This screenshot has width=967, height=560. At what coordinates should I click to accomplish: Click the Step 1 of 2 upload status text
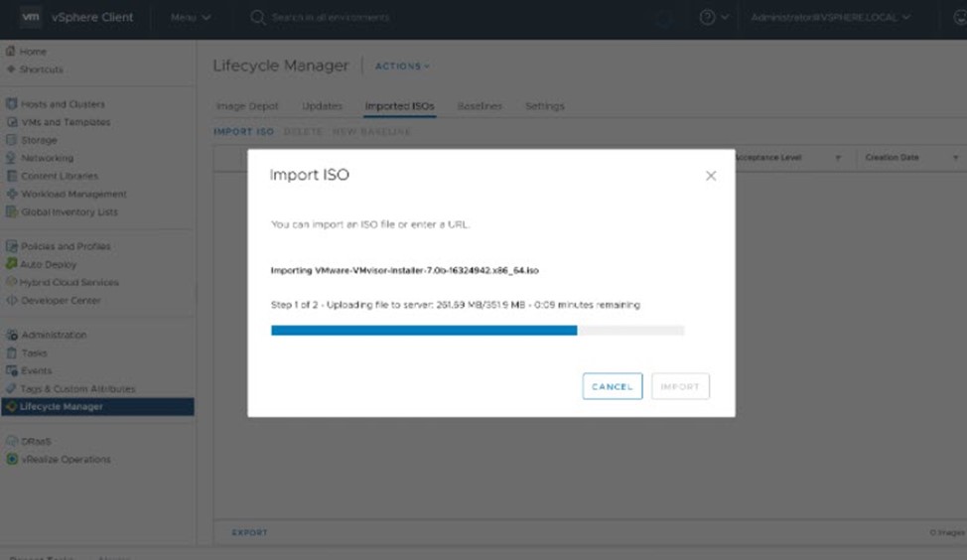(x=456, y=305)
